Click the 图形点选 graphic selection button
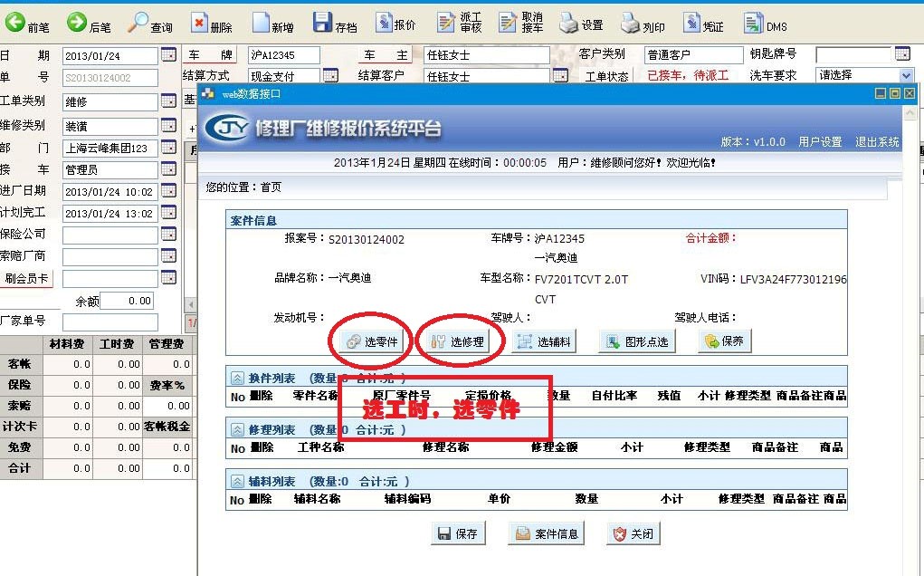Viewport: 924px width, 576px height. coord(637,341)
